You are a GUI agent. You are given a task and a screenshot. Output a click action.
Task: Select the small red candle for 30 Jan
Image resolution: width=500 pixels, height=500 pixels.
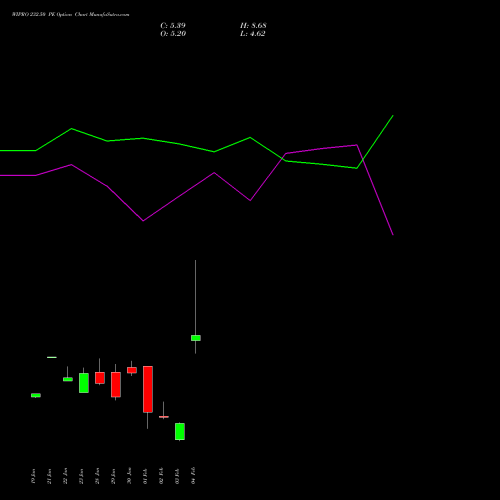[132, 370]
